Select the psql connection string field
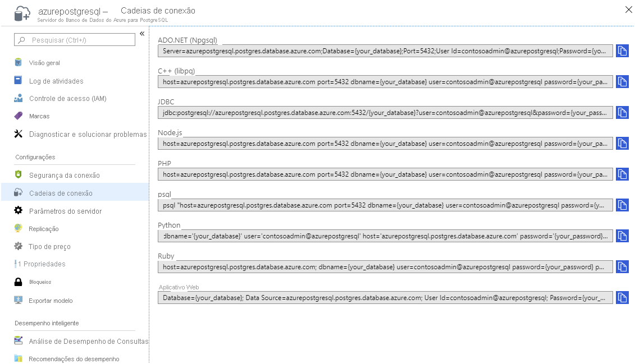This screenshot has width=635, height=364. [x=385, y=205]
